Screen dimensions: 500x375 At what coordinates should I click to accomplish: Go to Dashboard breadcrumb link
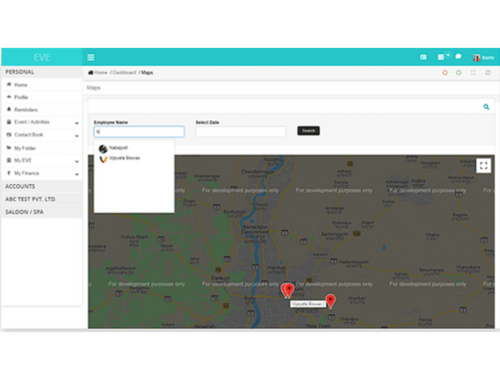[x=124, y=73]
